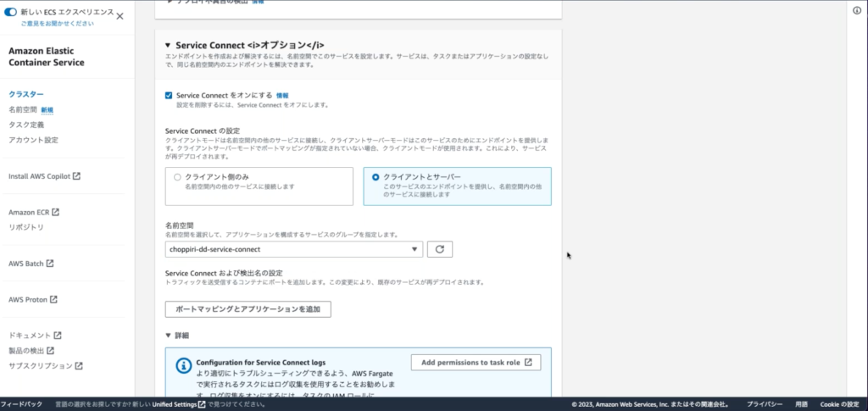The image size is (868, 411).
Task: Open the プライバシー footer link
Action: point(765,404)
